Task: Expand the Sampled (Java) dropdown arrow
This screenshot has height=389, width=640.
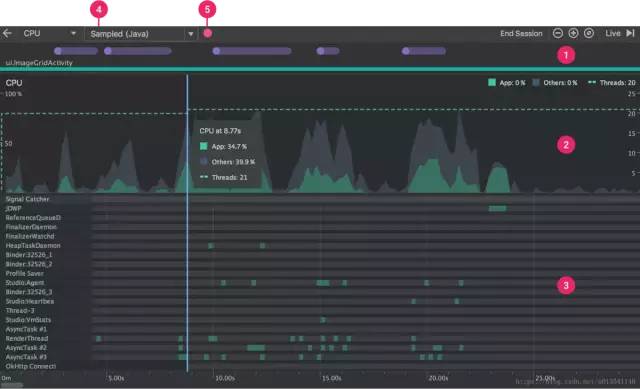Action: [x=191, y=34]
